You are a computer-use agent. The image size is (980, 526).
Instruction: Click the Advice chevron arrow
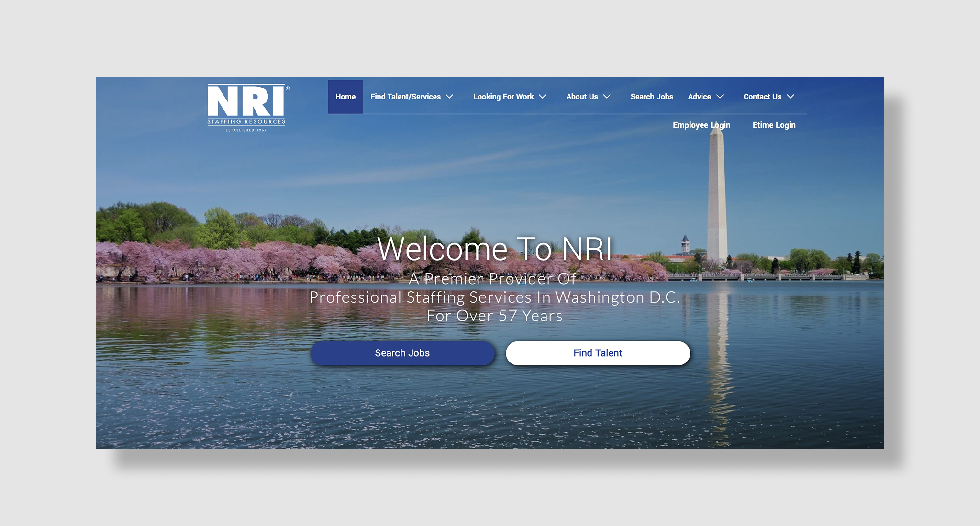720,97
